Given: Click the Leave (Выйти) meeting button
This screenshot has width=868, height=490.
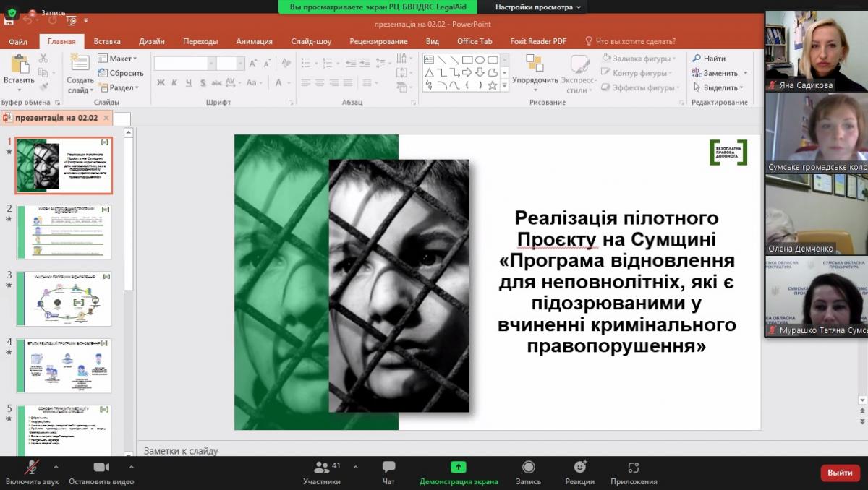Looking at the screenshot, I should pyautogui.click(x=840, y=473).
